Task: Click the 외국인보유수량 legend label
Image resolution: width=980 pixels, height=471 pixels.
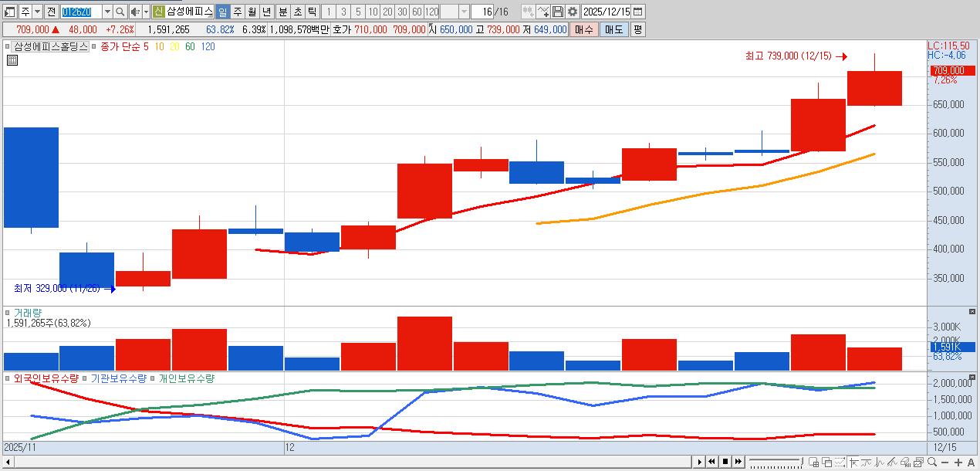Action: pyautogui.click(x=46, y=378)
